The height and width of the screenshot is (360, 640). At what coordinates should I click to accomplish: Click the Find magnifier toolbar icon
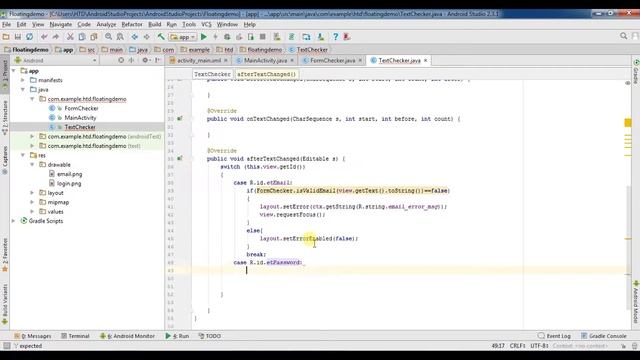tap(109, 37)
